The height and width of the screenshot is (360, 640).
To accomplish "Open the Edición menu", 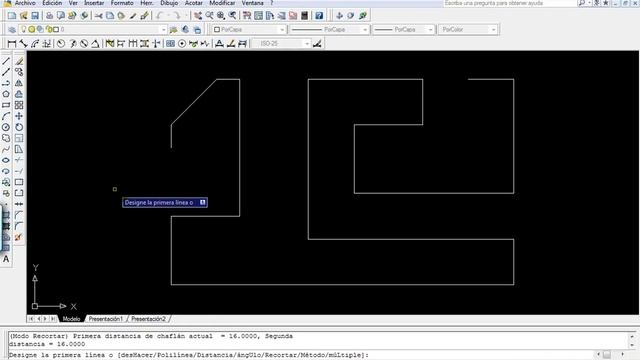I will (52, 3).
